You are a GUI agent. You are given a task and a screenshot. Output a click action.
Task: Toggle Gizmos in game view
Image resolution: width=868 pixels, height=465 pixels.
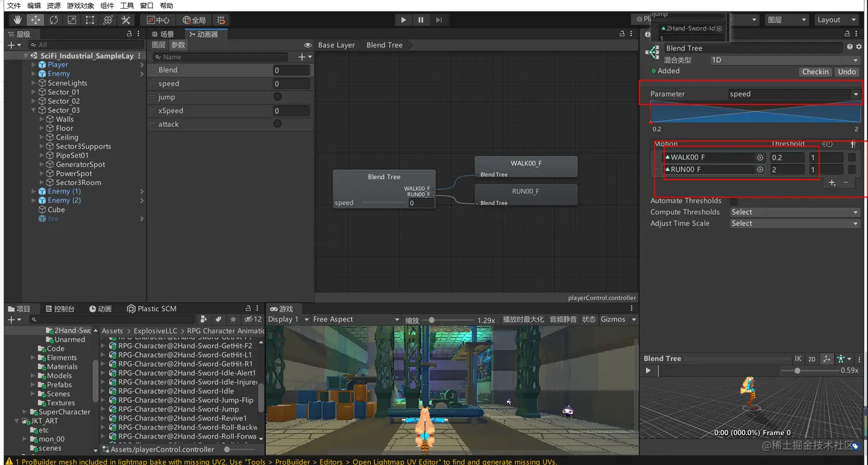[613, 320]
